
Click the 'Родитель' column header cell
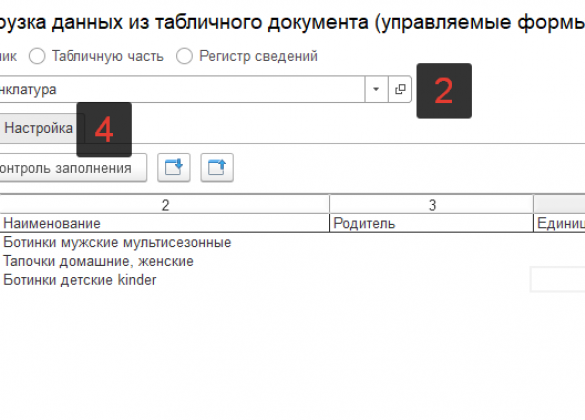[x=432, y=223]
